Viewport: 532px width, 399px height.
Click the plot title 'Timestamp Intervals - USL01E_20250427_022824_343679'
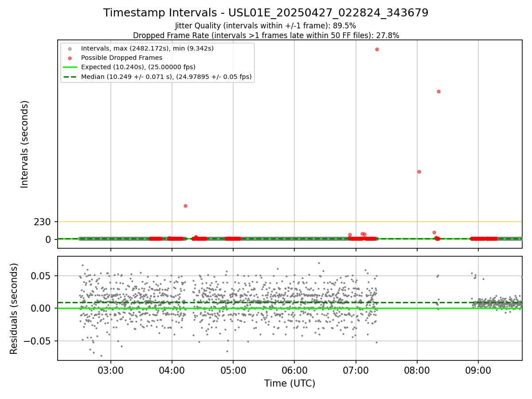(x=266, y=13)
